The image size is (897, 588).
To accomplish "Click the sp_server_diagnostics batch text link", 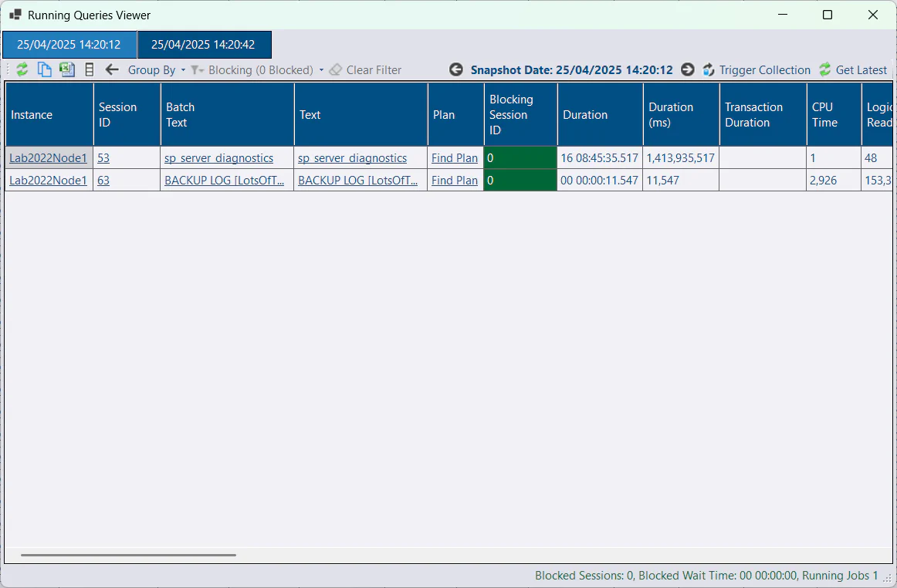I will coord(218,157).
